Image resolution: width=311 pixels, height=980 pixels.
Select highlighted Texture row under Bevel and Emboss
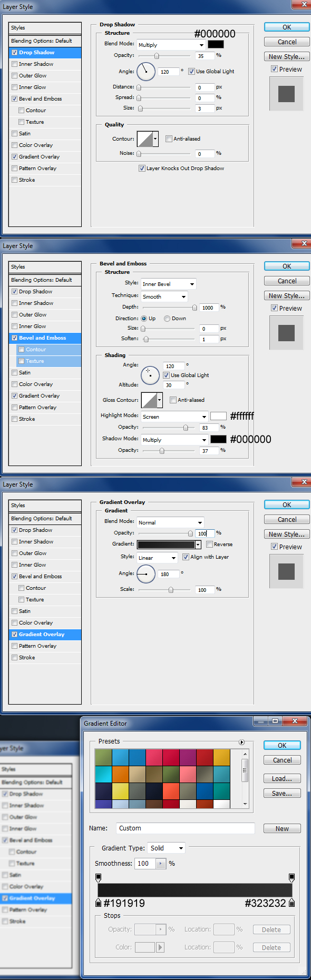pos(48,361)
